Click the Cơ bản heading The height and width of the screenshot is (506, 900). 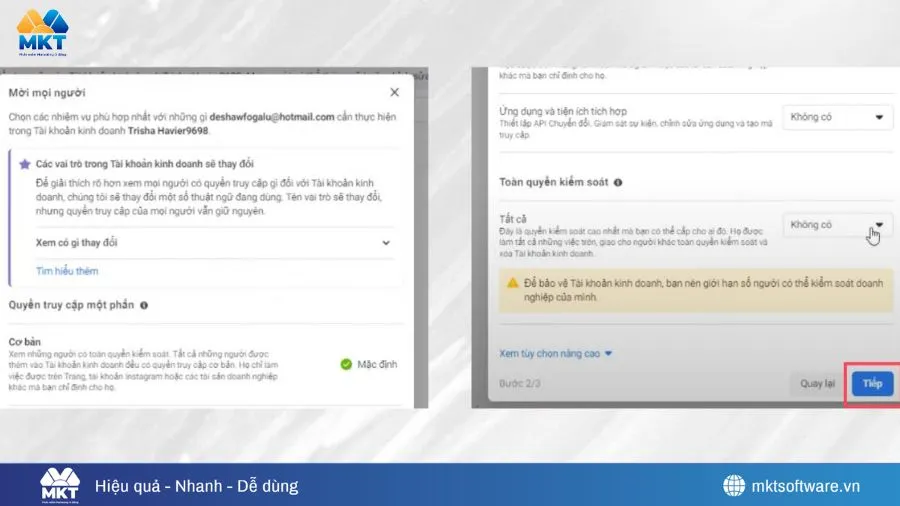tap(25, 342)
